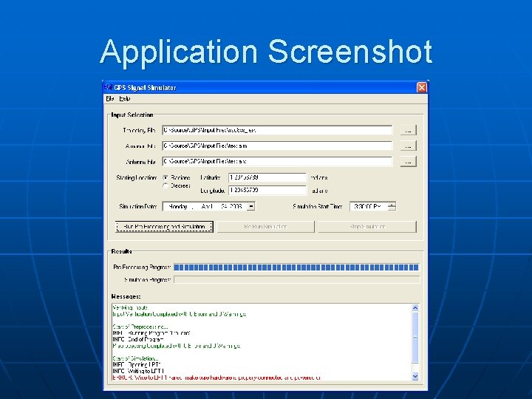Click the 'Verifying Inputs' message line
The height and width of the screenshot is (399, 532).
pos(130,307)
